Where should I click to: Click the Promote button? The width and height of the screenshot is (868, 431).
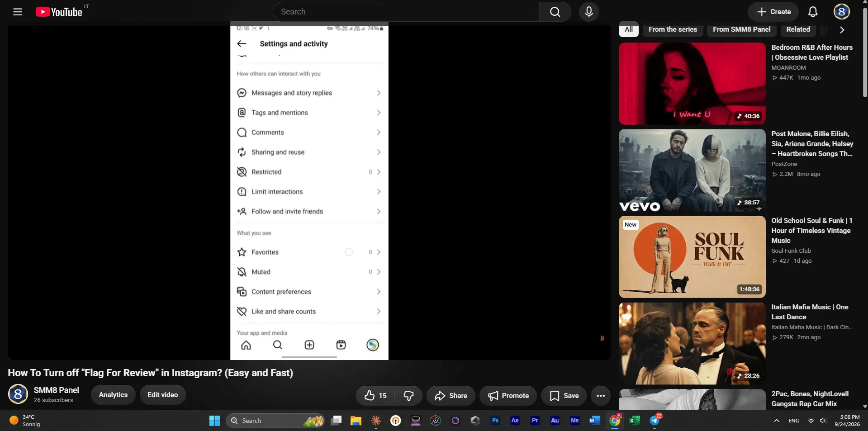pyautogui.click(x=508, y=396)
